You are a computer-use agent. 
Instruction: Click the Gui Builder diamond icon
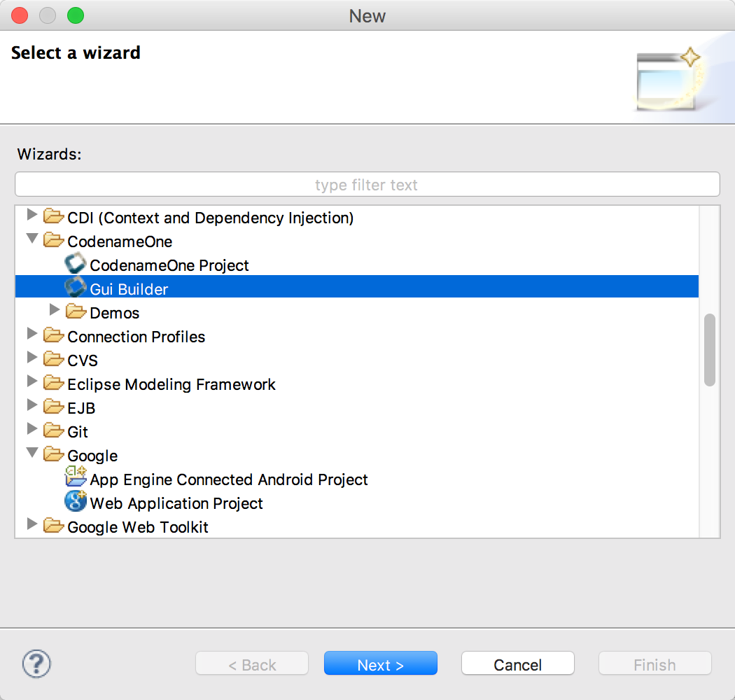[x=75, y=288]
